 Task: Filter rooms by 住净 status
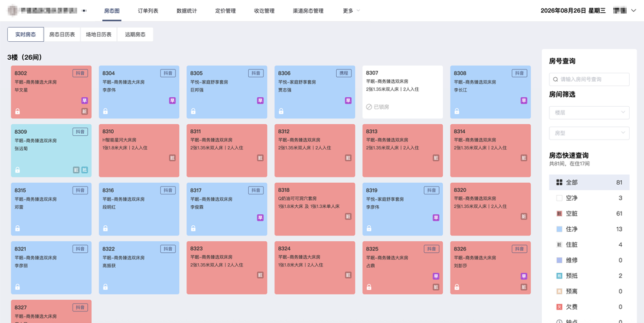[x=589, y=229]
